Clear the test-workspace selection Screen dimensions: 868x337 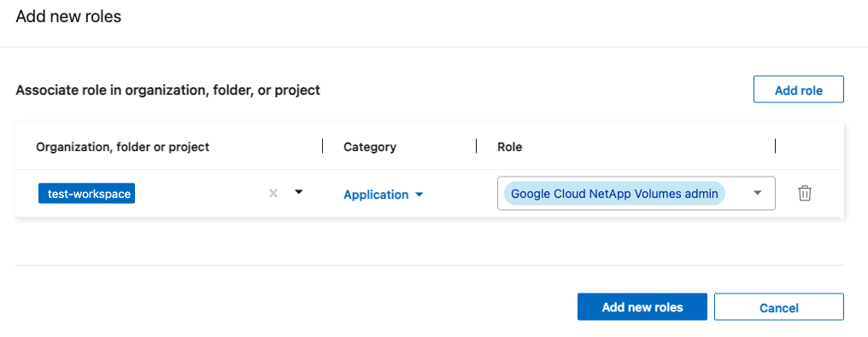click(x=273, y=194)
